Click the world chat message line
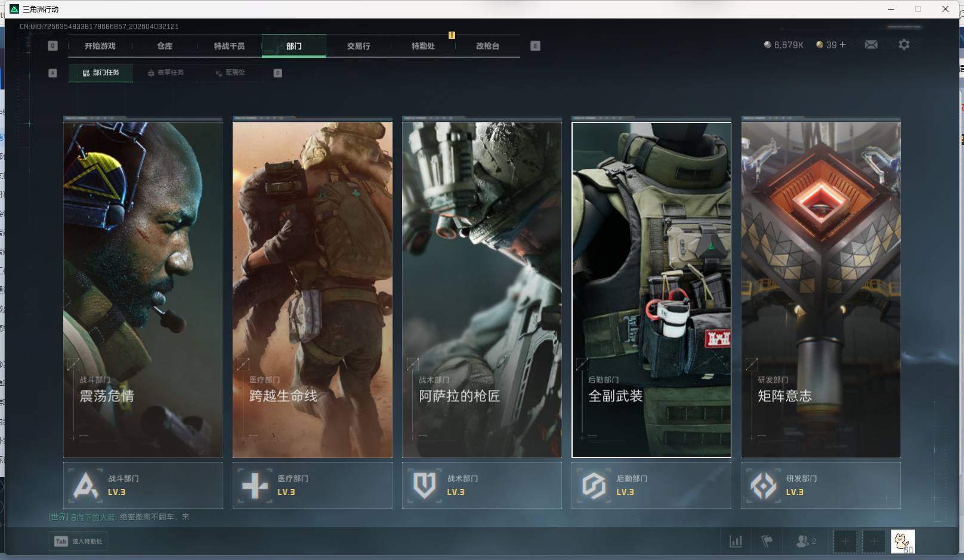Image resolution: width=964 pixels, height=560 pixels. pos(119,517)
